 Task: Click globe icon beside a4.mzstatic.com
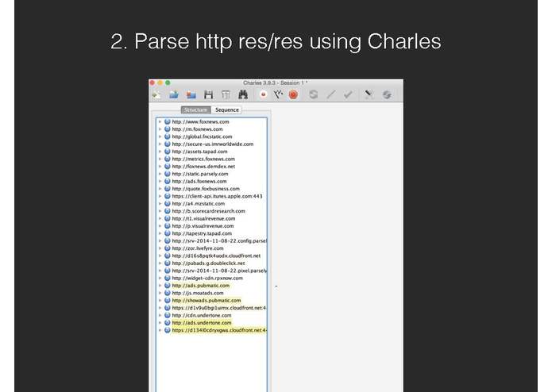[x=168, y=204]
